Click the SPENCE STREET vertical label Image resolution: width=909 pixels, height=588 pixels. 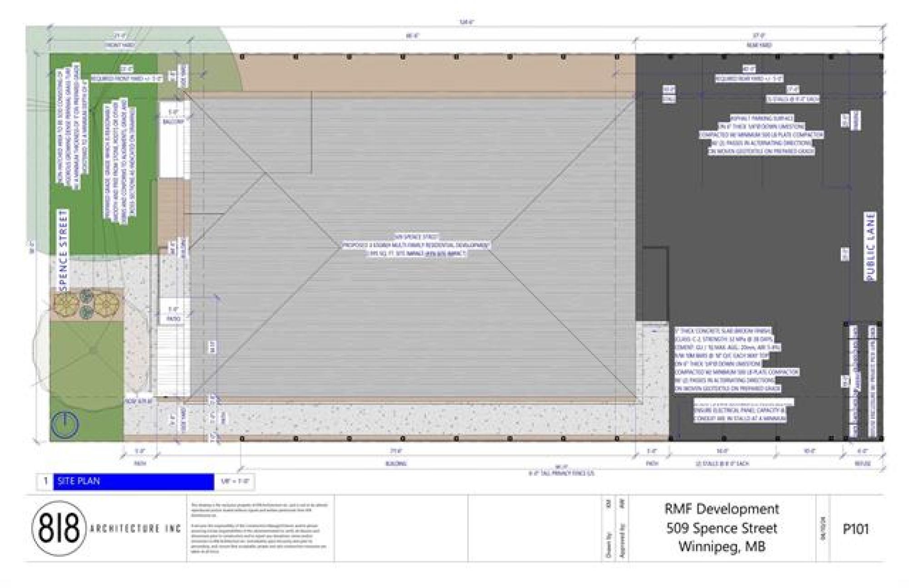[x=64, y=250]
